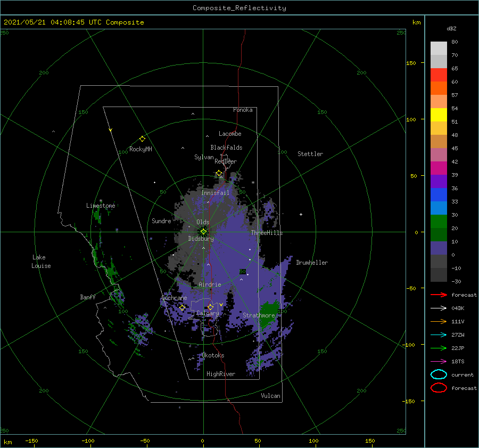The width and height of the screenshot is (479, 448).
Task: Click the green 22JP arrow legend icon
Action: (x=439, y=348)
